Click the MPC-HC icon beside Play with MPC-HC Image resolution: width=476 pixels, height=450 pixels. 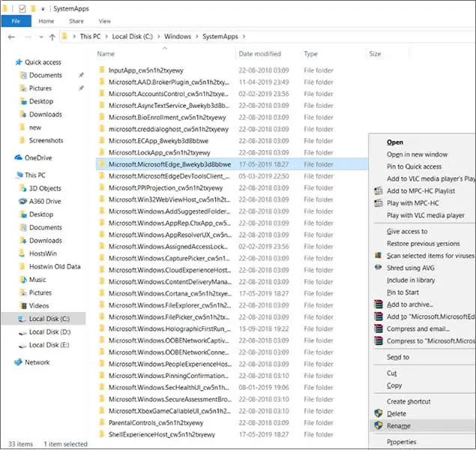pyautogui.click(x=379, y=202)
